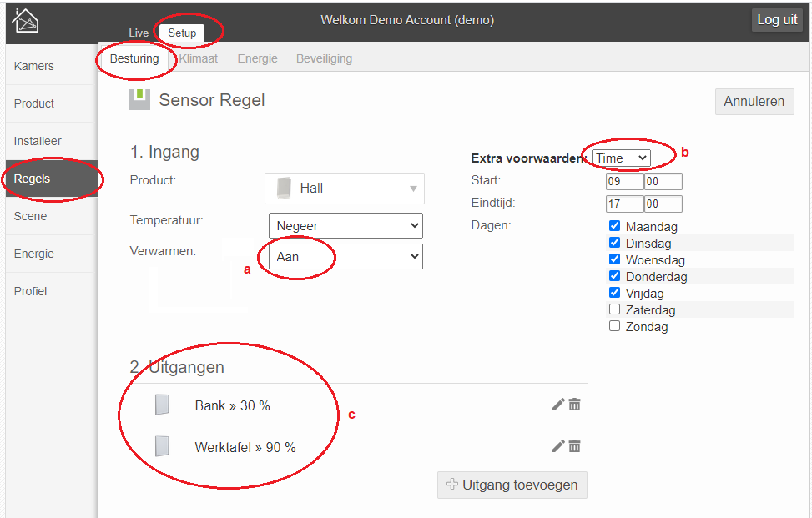Click the Uitgang toevoegen button
Viewport: 812px width, 518px height.
pyautogui.click(x=512, y=485)
